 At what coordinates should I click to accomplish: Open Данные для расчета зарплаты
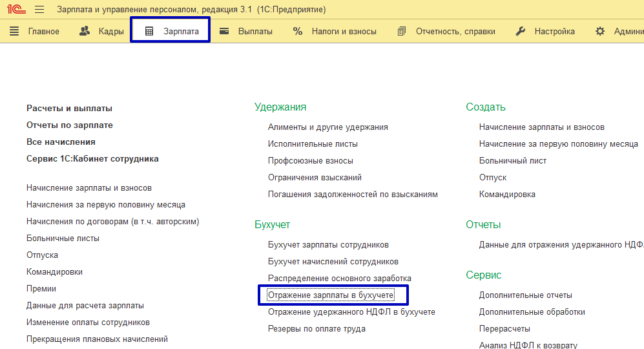pyautogui.click(x=85, y=306)
